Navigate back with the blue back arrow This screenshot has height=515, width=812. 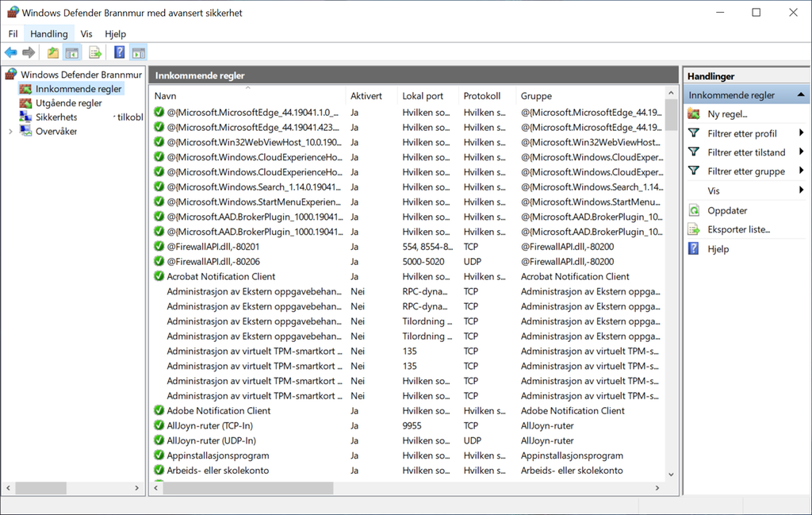[x=10, y=52]
